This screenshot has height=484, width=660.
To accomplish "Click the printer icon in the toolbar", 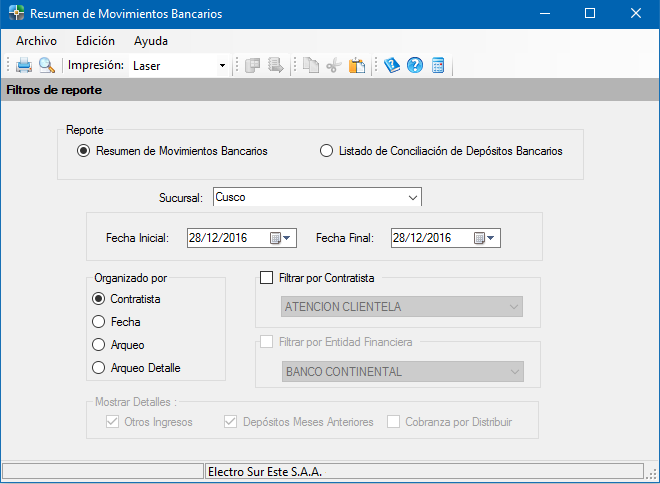I will pos(24,66).
